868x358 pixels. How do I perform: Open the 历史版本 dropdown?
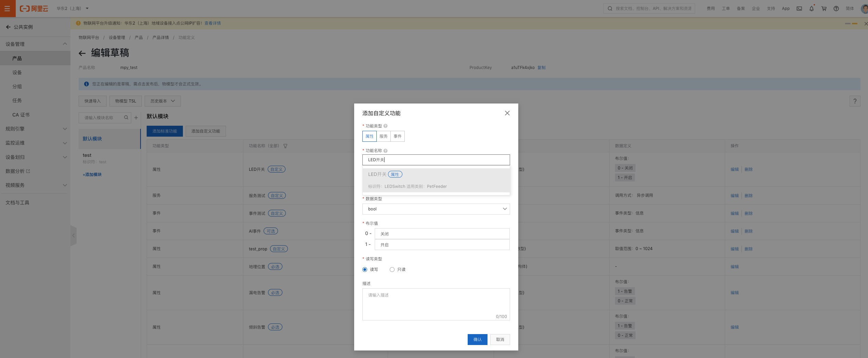pyautogui.click(x=163, y=101)
